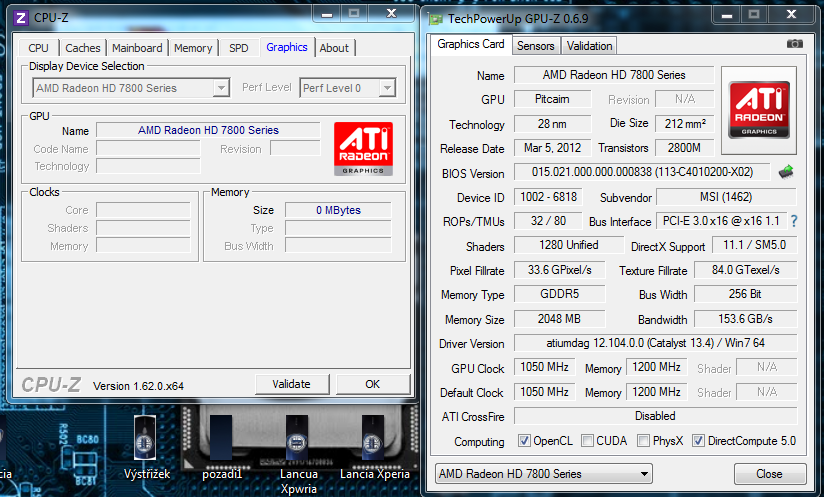Image resolution: width=824 pixels, height=497 pixels.
Task: Click the Driver Version field
Action: click(x=655, y=343)
